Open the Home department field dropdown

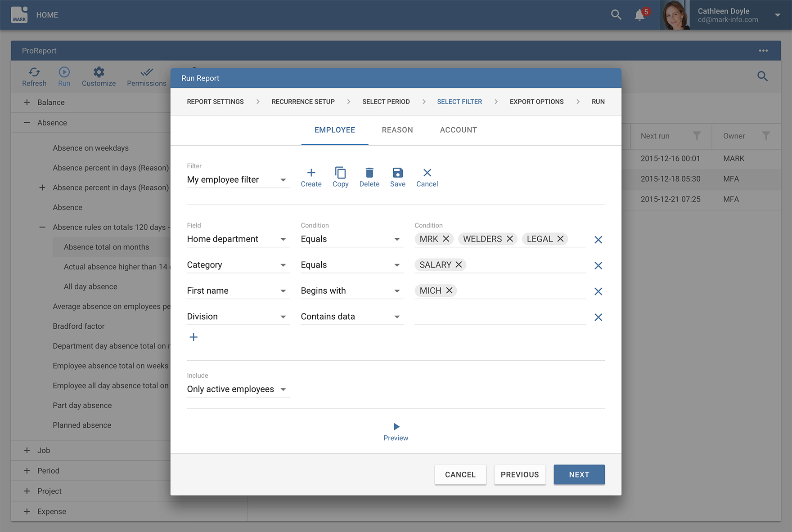click(x=238, y=239)
